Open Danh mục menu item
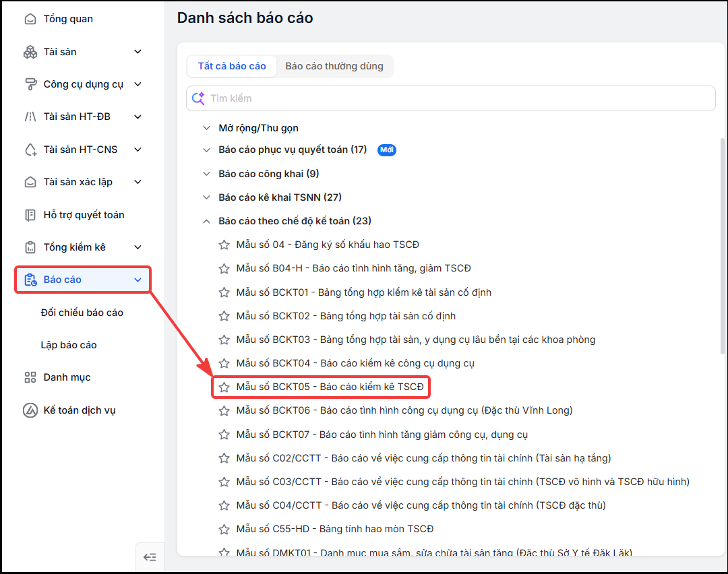Screen dimensions: 728x574 (x=67, y=377)
